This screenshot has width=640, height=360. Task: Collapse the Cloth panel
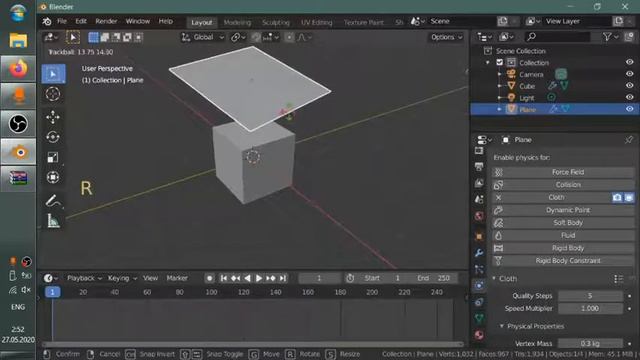(494, 278)
